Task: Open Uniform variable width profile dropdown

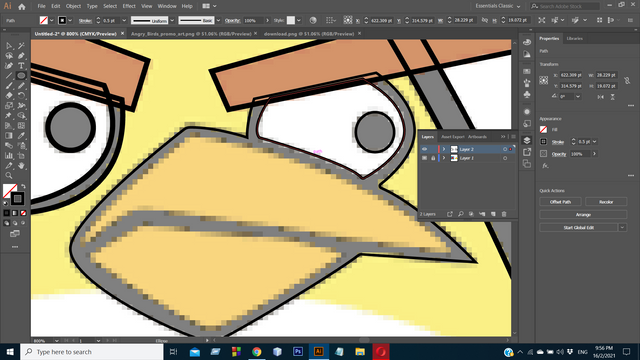Action: click(x=172, y=20)
